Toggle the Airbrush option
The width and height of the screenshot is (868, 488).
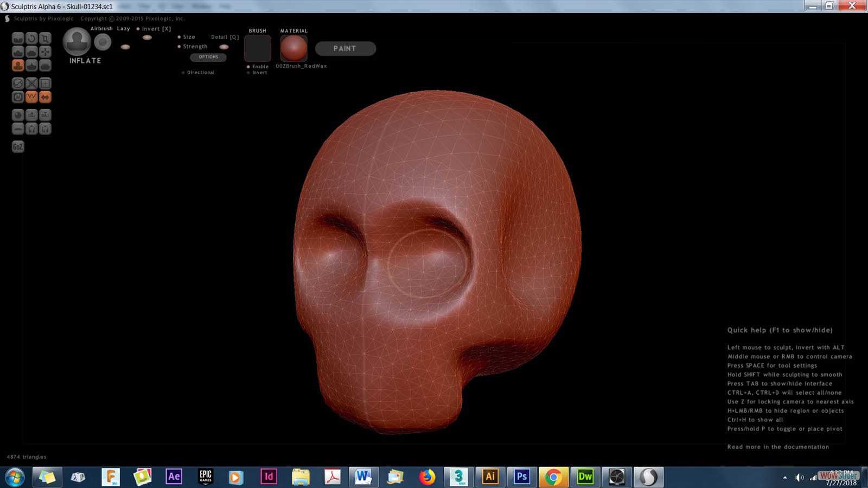point(101,29)
